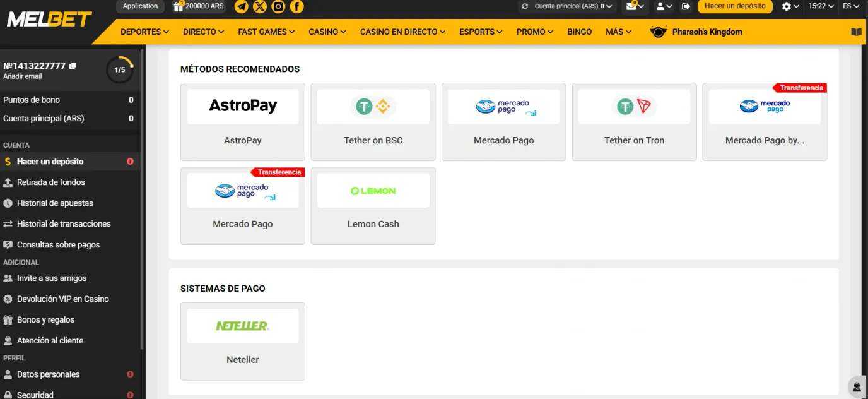Click the 1/5 profile progress circle

120,70
